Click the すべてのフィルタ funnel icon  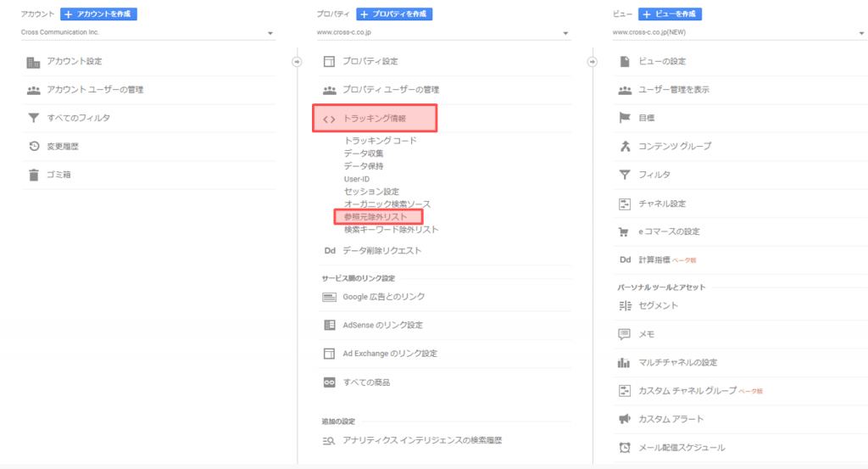pos(33,118)
